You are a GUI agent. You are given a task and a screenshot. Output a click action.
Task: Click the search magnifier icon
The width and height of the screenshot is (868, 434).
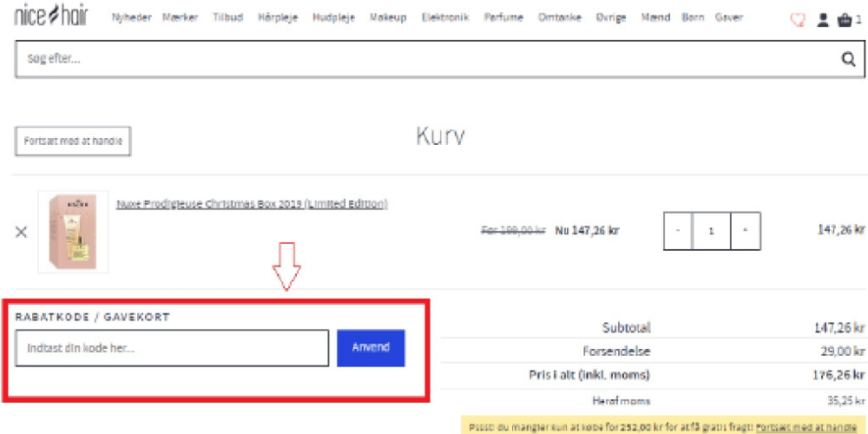tap(848, 59)
